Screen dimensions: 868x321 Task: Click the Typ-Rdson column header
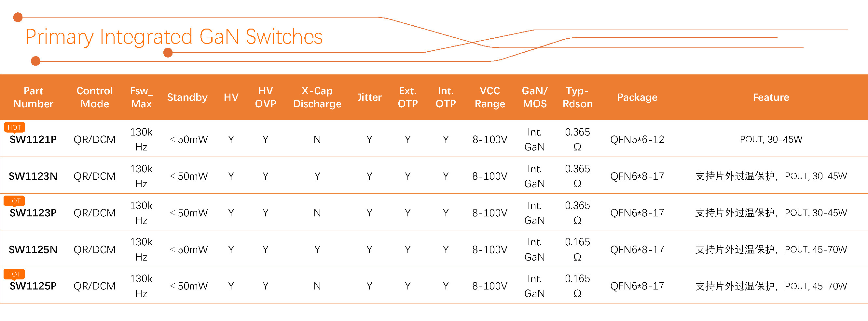pos(578,97)
